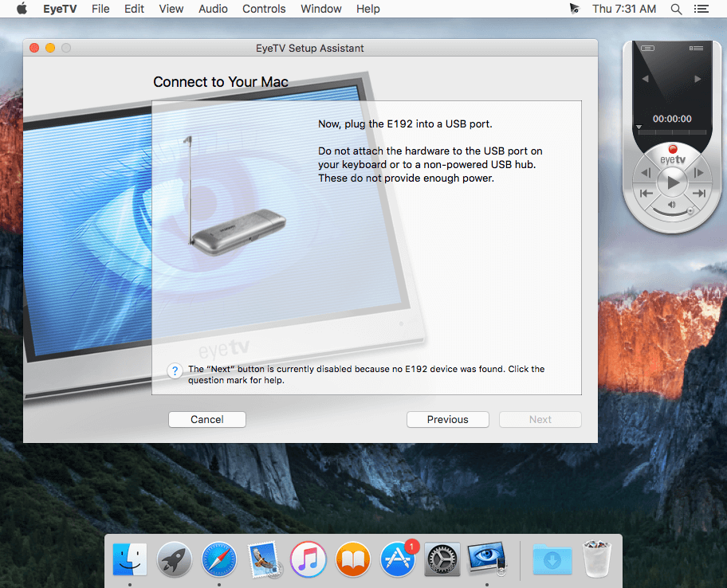The height and width of the screenshot is (588, 727).
Task: Open the programs list icon on remote
Action: coord(696,48)
